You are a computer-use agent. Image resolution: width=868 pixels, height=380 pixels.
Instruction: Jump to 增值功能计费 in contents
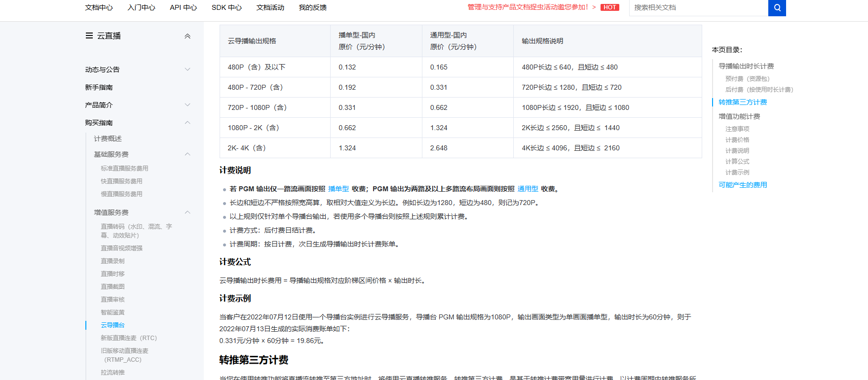pos(739,116)
